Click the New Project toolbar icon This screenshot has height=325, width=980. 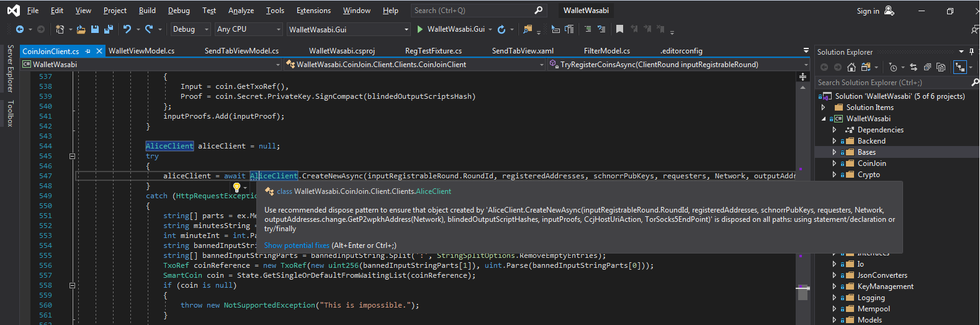click(60, 29)
